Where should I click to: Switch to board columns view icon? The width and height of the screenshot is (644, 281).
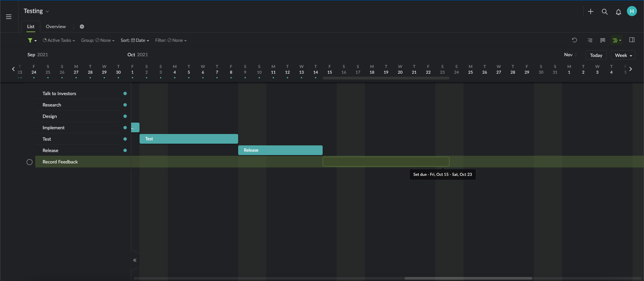pos(603,40)
